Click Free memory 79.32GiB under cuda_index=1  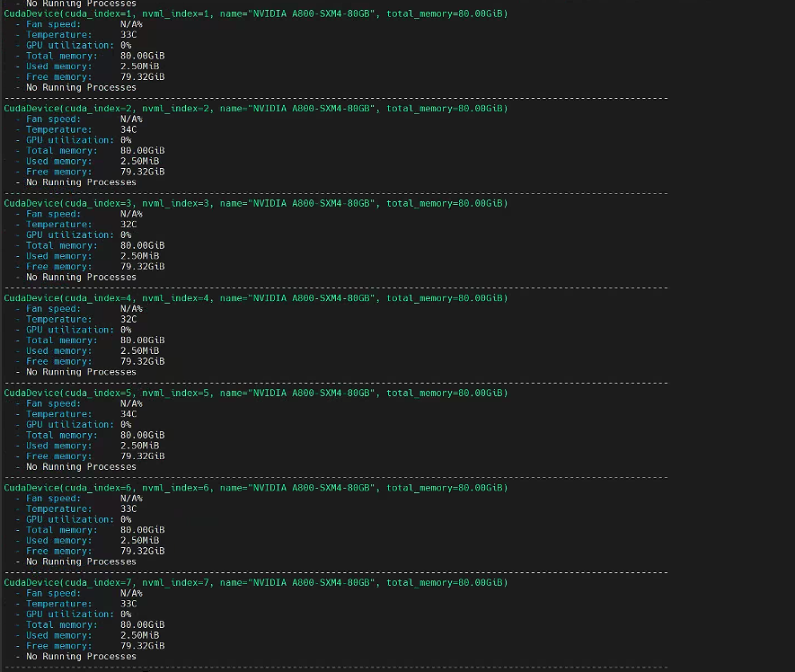95,77
